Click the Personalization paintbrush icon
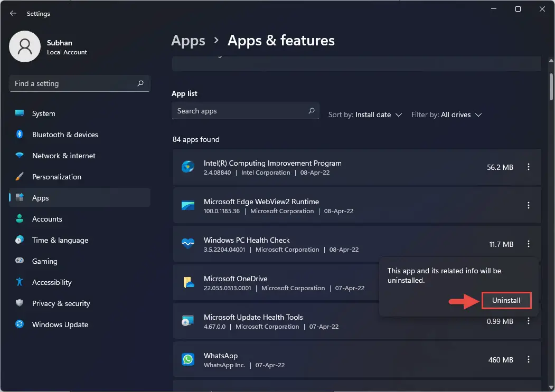555x392 pixels. [20, 177]
